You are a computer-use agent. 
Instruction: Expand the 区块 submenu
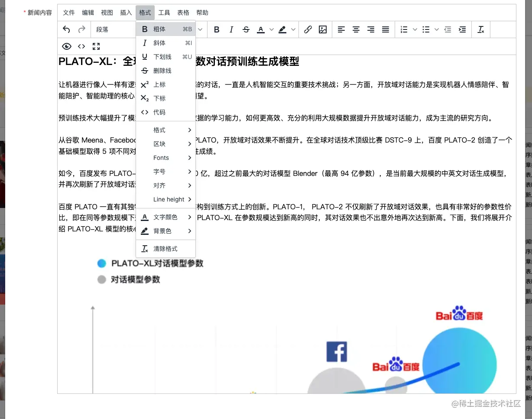[x=166, y=144]
